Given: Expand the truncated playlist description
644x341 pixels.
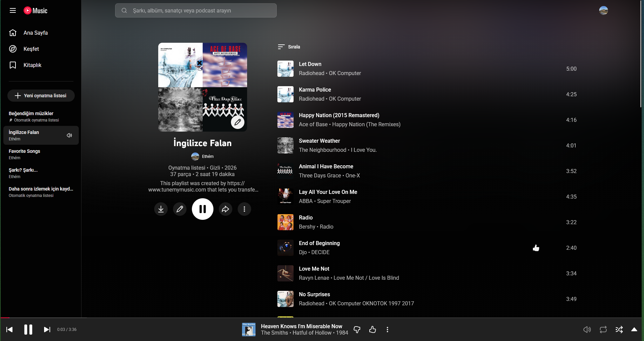Looking at the screenshot, I should [203, 186].
